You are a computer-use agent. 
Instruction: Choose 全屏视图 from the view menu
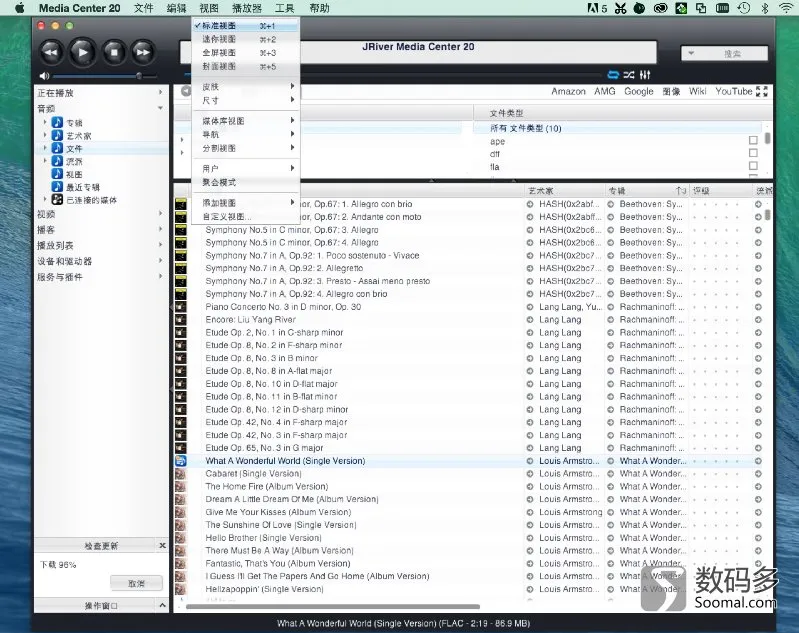[246, 53]
